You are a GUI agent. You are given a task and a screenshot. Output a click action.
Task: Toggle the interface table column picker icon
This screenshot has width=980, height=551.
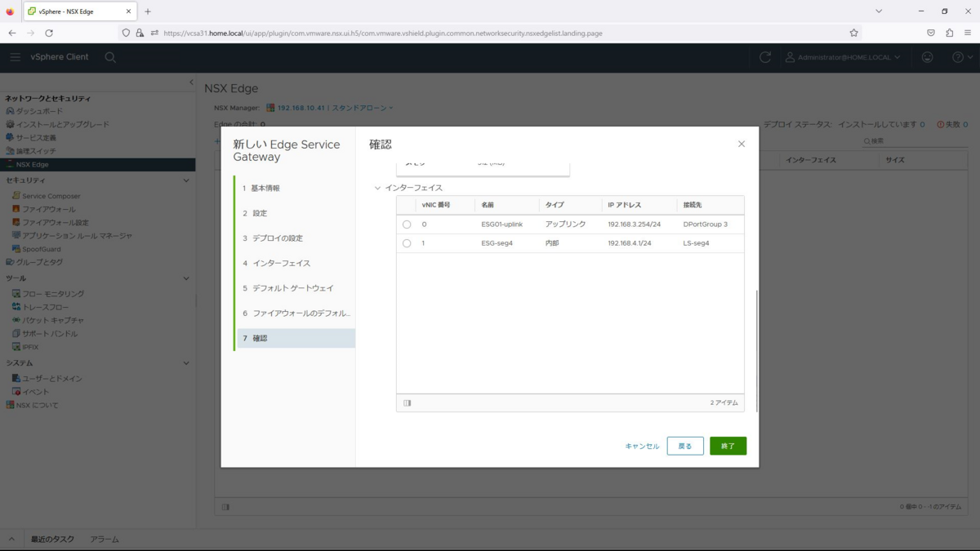click(x=408, y=403)
